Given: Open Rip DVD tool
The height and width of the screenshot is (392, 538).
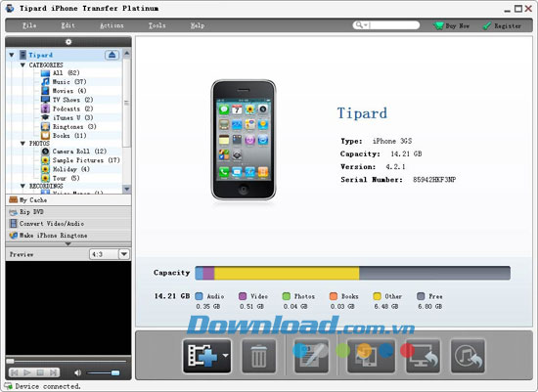Looking at the screenshot, I should click(68, 212).
